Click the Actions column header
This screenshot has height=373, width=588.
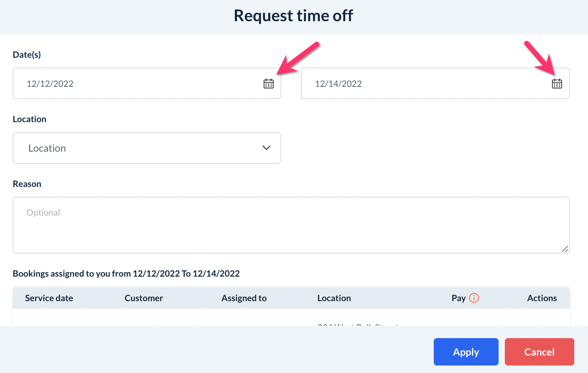click(542, 298)
